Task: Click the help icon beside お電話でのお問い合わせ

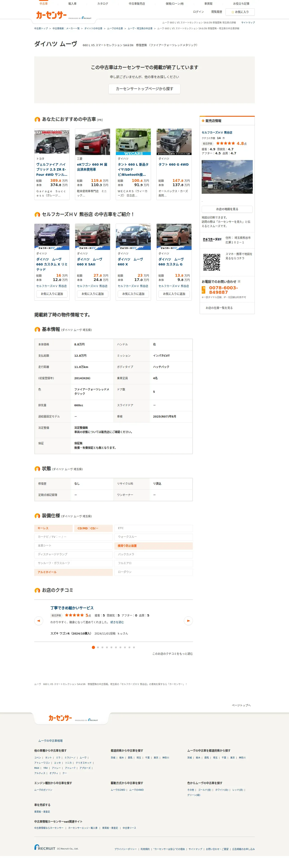Action: 239,281
